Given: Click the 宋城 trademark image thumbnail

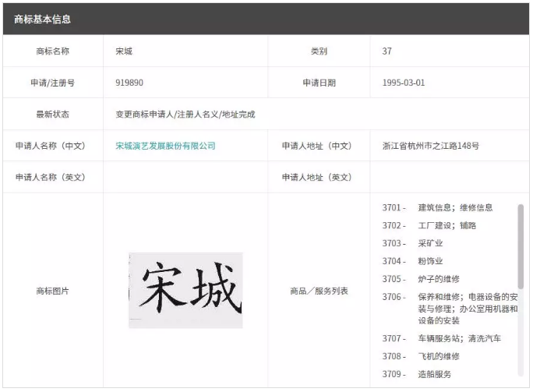Looking at the screenshot, I should coord(185,290).
